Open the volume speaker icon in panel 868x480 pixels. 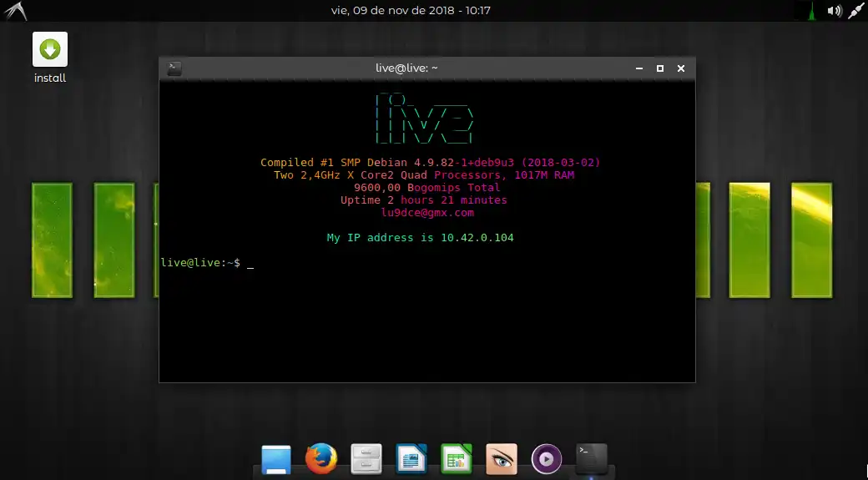[835, 11]
